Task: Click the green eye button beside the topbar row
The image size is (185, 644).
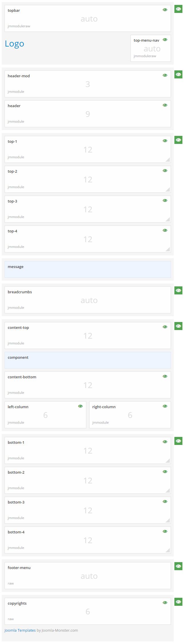Action: click(178, 9)
